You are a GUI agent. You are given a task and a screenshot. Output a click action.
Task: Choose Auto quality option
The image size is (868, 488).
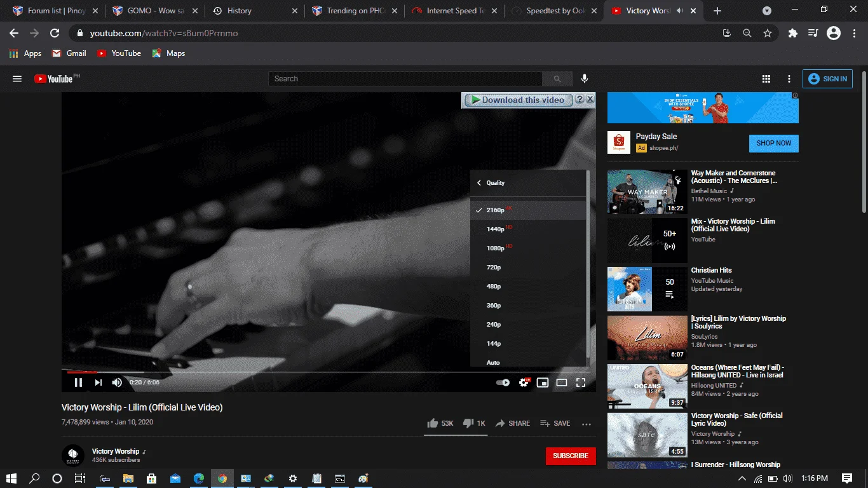[528, 362]
